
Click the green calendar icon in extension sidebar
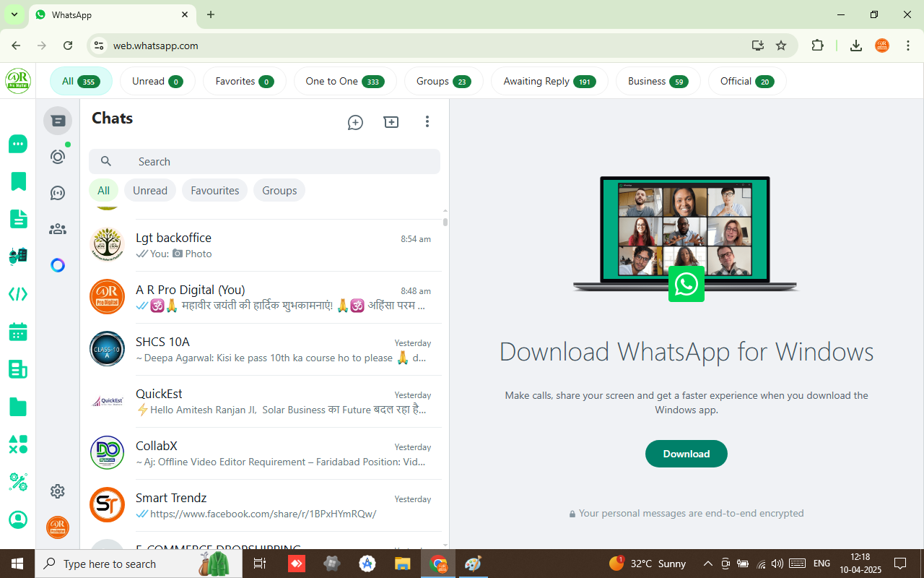pos(18,332)
